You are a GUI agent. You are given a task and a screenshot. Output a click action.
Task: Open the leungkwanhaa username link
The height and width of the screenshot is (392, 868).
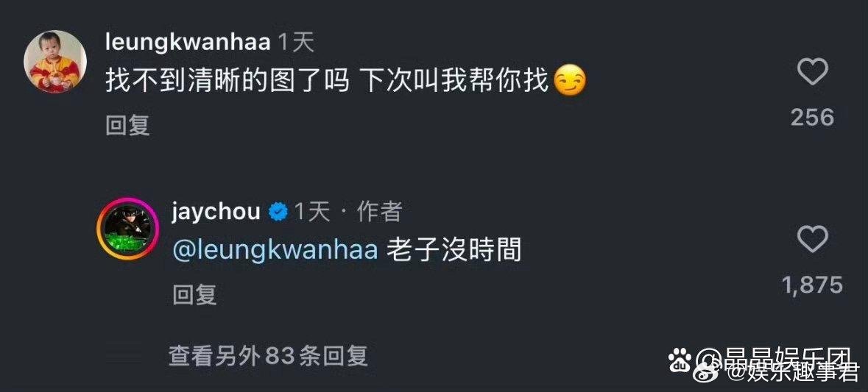(188, 43)
